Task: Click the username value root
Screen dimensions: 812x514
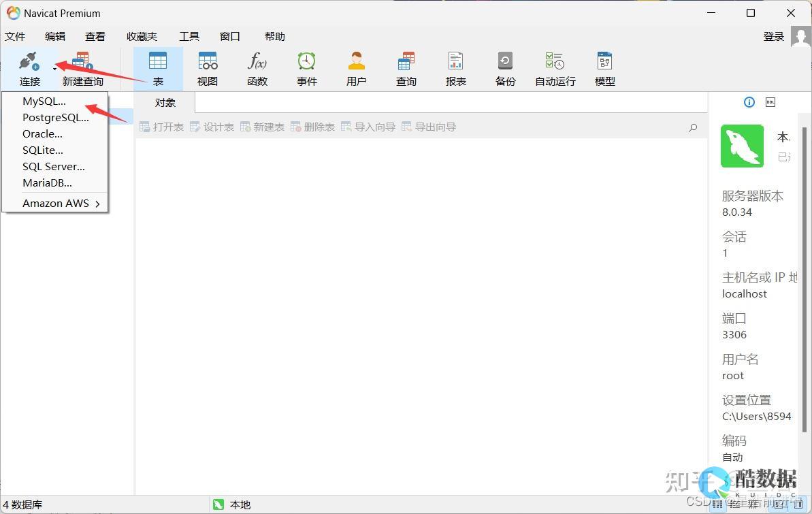Action: pyautogui.click(x=733, y=376)
